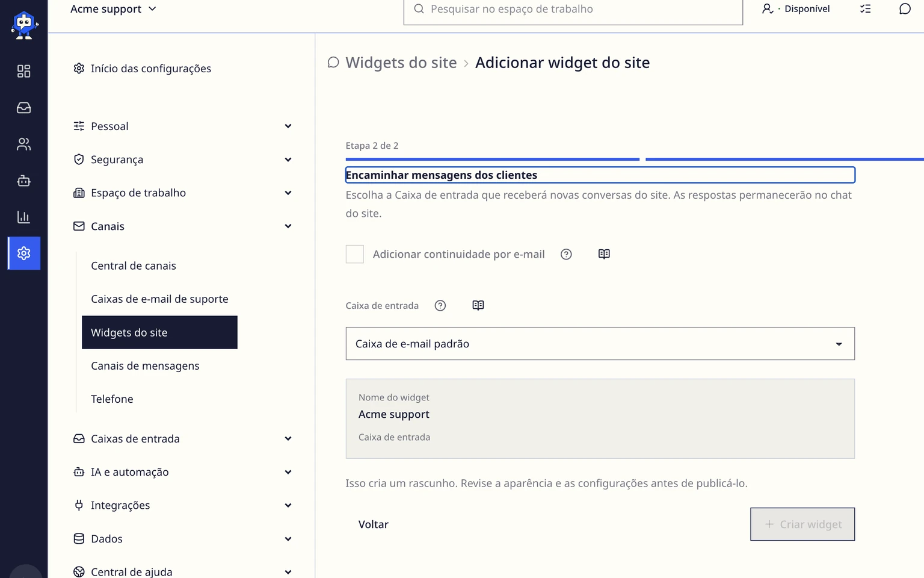Click the Acme support widget summary card

[x=600, y=418]
